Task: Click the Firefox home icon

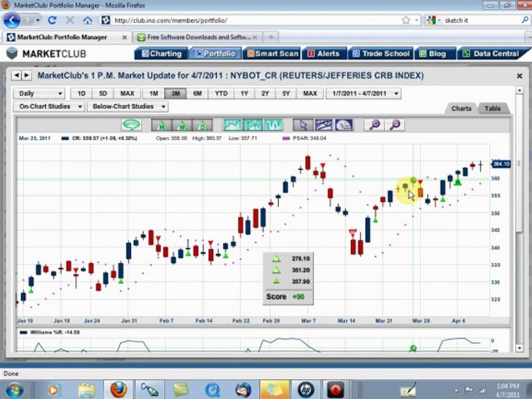Action: coord(88,21)
